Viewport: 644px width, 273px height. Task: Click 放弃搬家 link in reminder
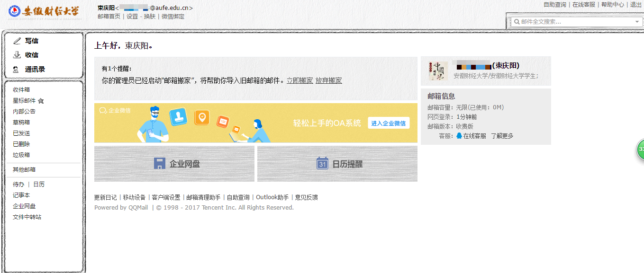pyautogui.click(x=328, y=80)
